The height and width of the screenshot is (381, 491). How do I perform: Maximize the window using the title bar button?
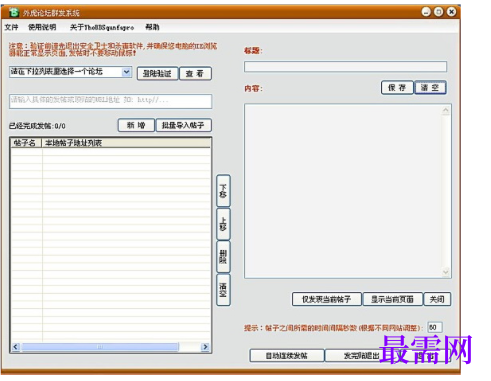439,12
